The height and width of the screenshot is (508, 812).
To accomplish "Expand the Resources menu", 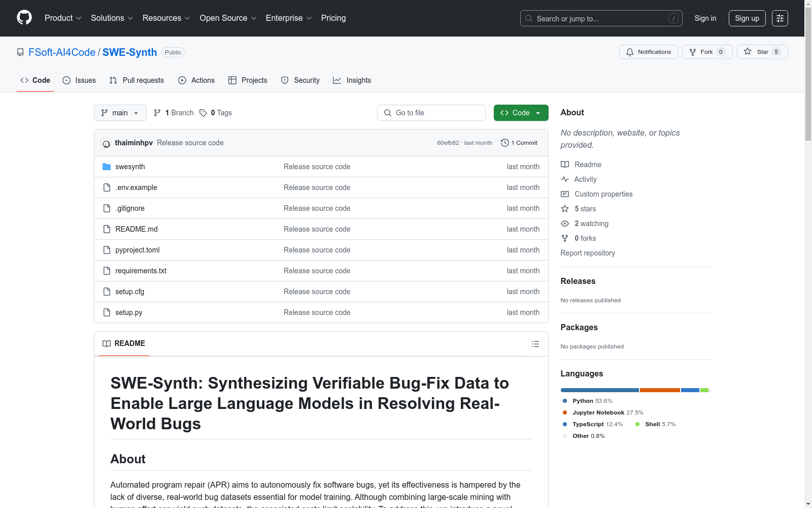I will pos(166,18).
